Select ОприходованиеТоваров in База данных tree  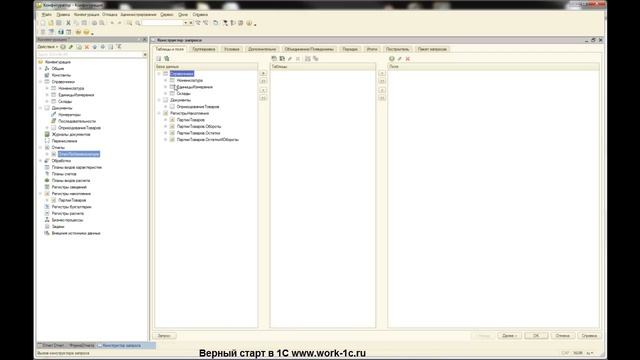pyautogui.click(x=198, y=107)
